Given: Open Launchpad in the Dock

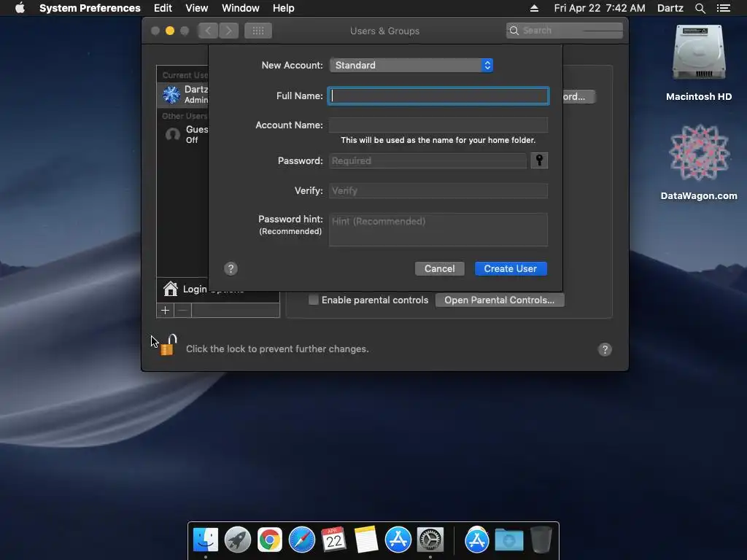Looking at the screenshot, I should (x=238, y=540).
